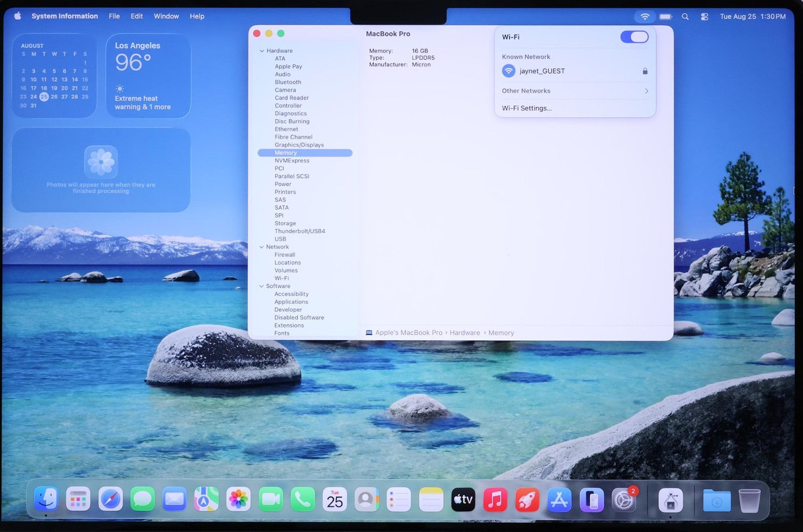
Task: Select Graphics/Displays in the sidebar
Action: point(299,145)
